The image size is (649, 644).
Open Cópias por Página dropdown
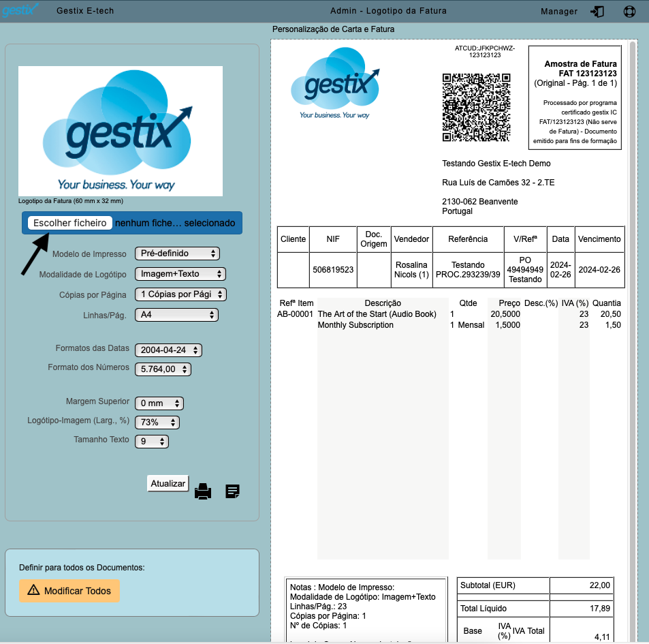point(180,294)
